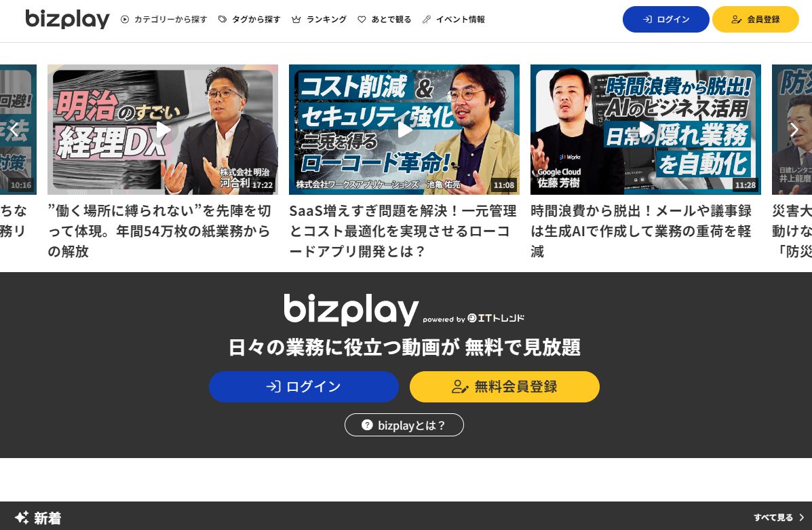This screenshot has width=812, height=530.
Task: Play the 明治のすごい経理DX video
Action: [163, 130]
